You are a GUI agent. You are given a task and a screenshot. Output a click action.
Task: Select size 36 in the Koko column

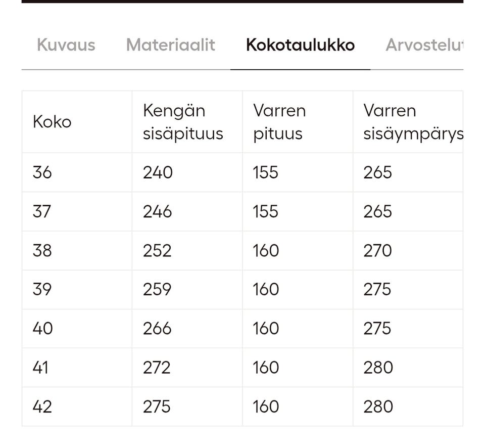[x=42, y=172]
